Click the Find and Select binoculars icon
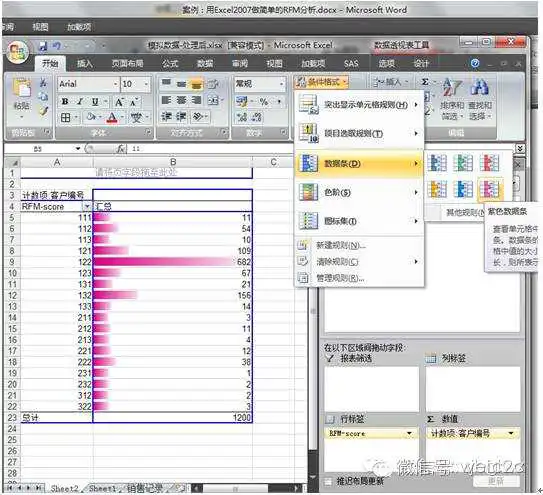 (x=480, y=99)
